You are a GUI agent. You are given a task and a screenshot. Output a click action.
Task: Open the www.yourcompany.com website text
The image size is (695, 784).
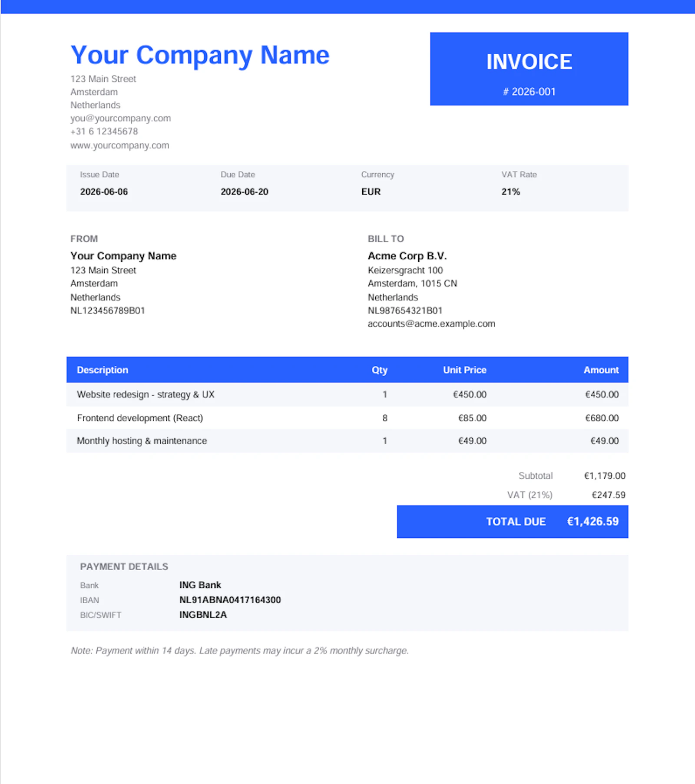pos(119,145)
